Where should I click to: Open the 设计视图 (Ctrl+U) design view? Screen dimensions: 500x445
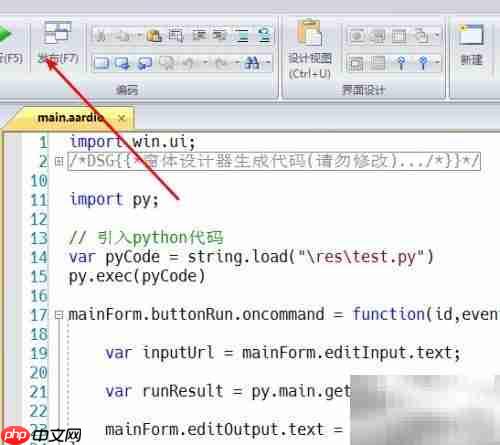tap(310, 49)
